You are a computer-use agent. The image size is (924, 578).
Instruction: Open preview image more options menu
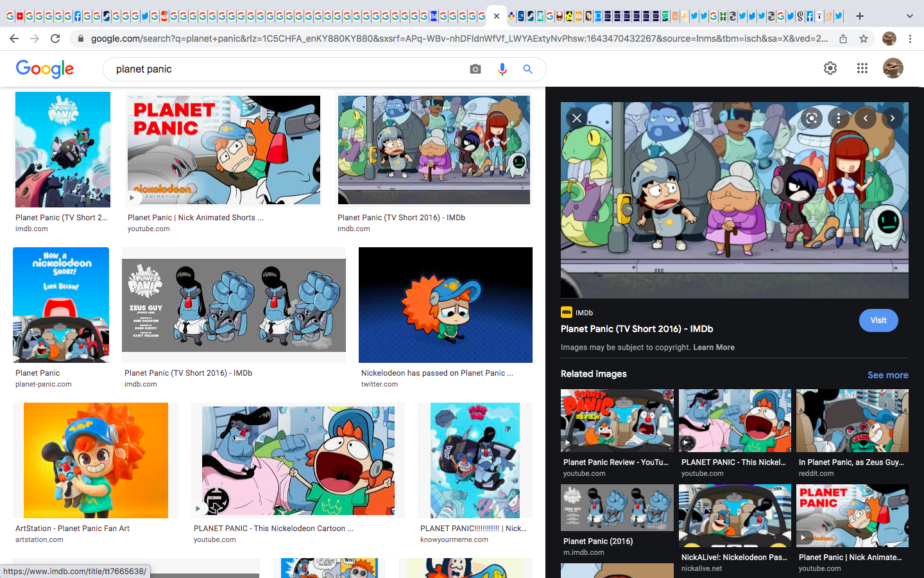(839, 118)
